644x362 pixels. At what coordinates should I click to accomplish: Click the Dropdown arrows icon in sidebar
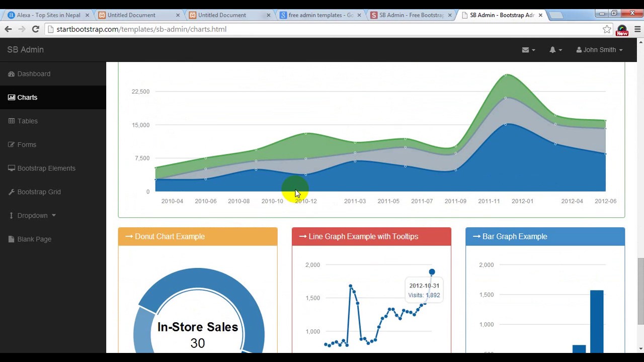tap(11, 216)
